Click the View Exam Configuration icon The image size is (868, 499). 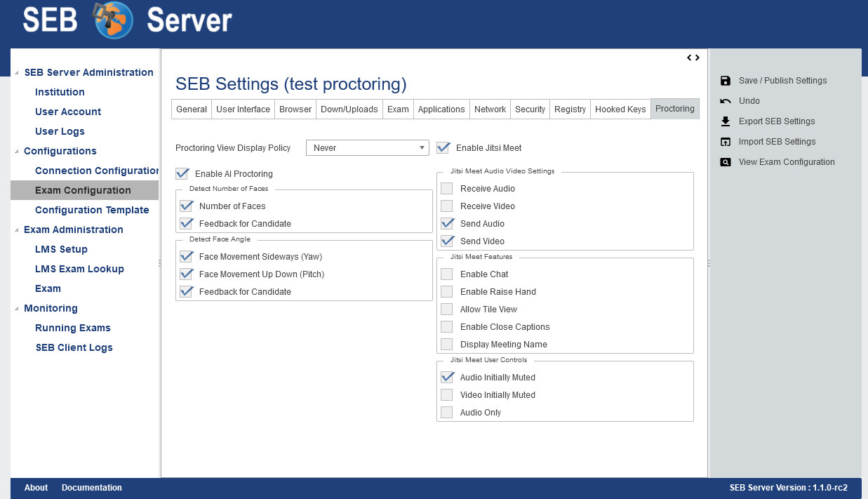coord(726,162)
